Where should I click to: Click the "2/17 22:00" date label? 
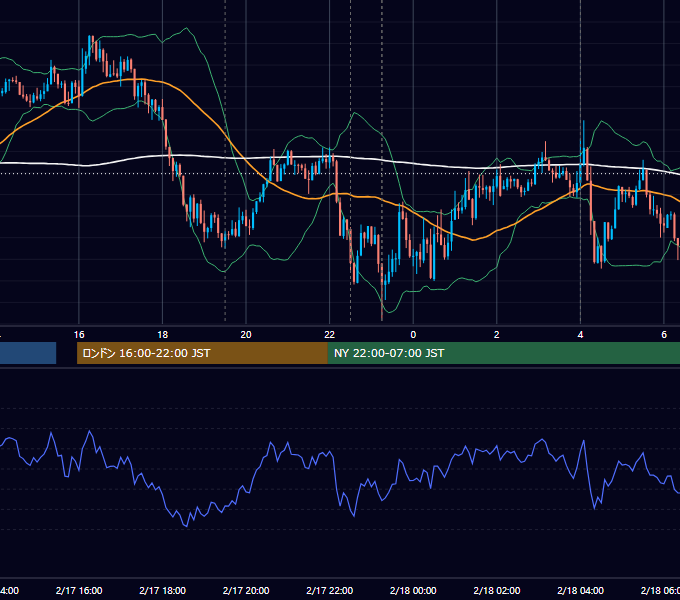click(x=330, y=590)
